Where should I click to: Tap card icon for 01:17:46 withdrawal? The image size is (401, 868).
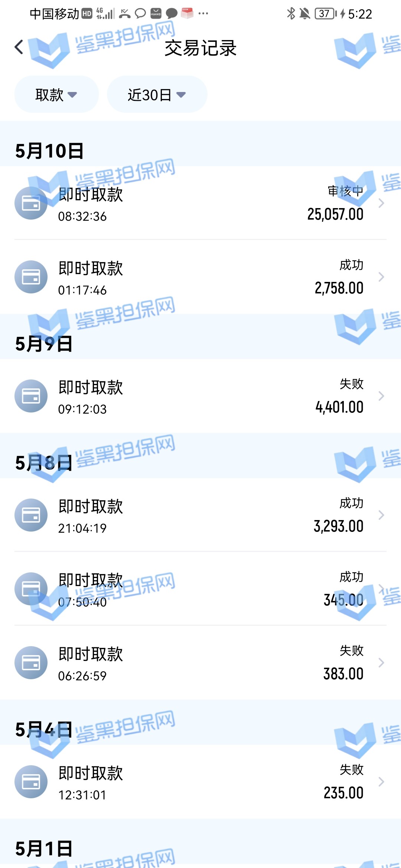click(31, 277)
